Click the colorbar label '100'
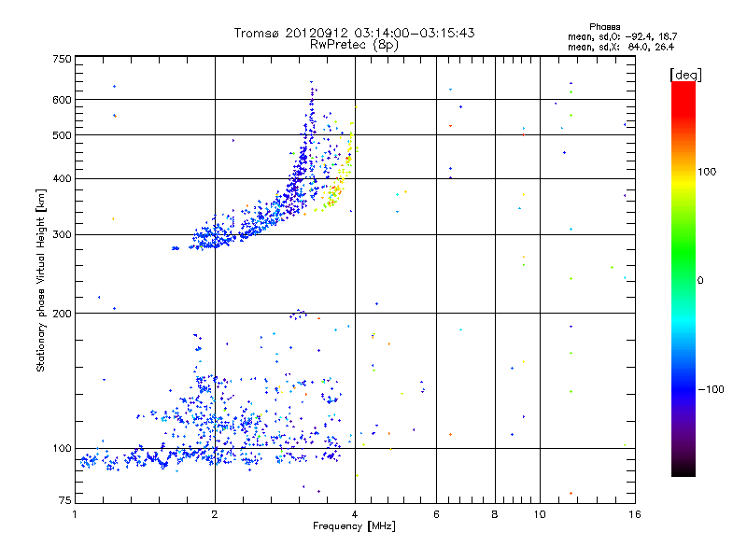This screenshot has width=747, height=560. 707,172
